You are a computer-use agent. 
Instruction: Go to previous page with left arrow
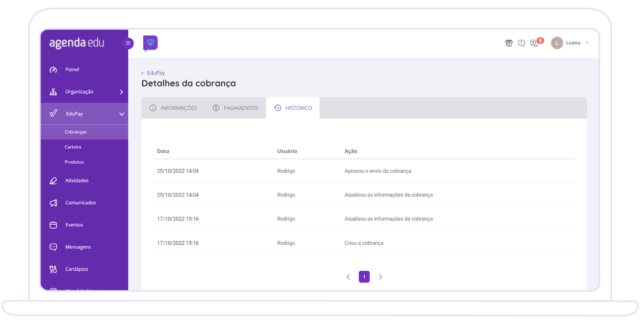click(348, 277)
